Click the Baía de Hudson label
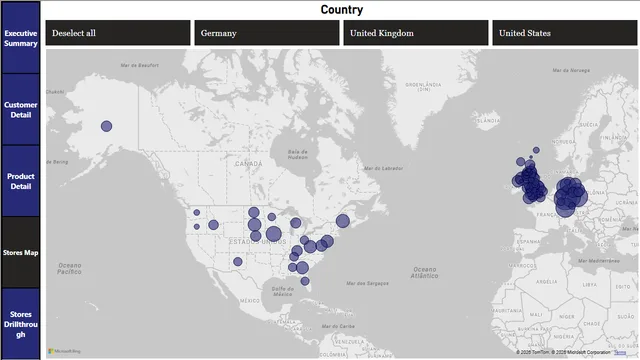 [x=298, y=154]
